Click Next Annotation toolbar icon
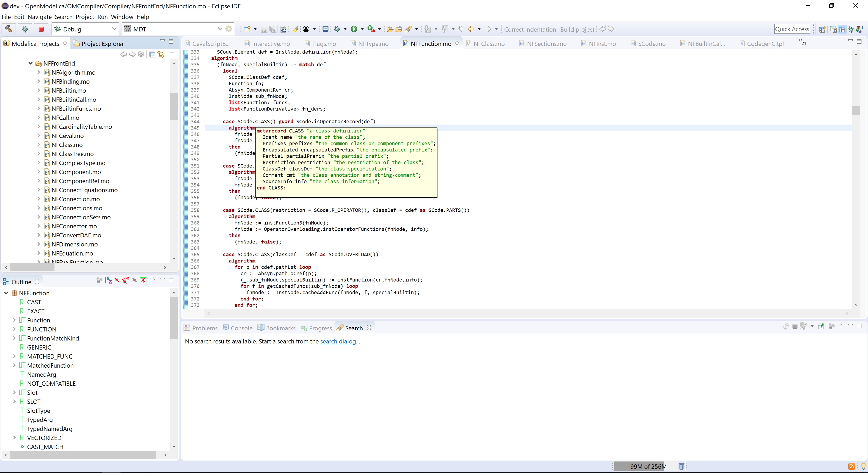Screen dimensions: 868x473 (428, 29)
